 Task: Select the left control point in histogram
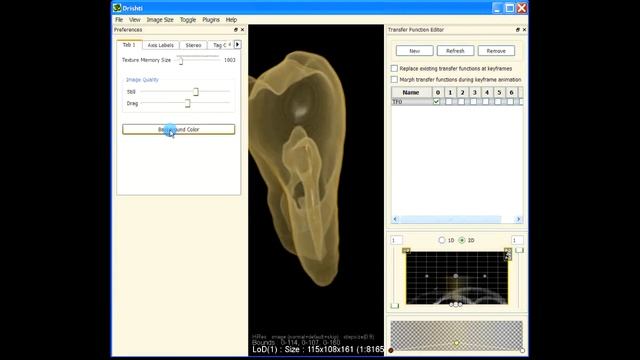click(x=427, y=276)
